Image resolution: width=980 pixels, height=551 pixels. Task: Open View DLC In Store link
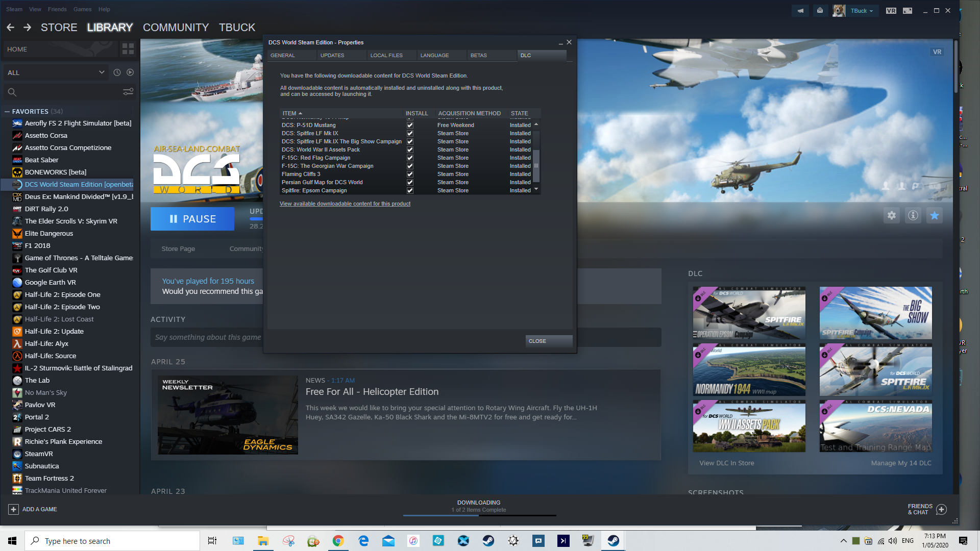(x=726, y=463)
